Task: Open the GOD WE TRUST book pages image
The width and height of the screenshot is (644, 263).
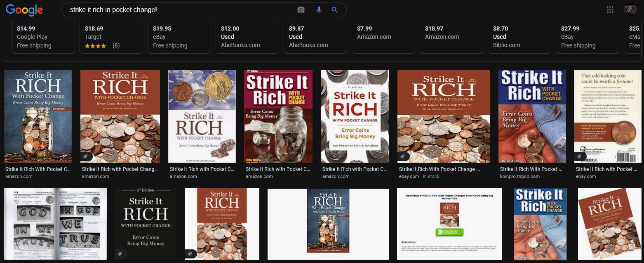Action: click(55, 224)
